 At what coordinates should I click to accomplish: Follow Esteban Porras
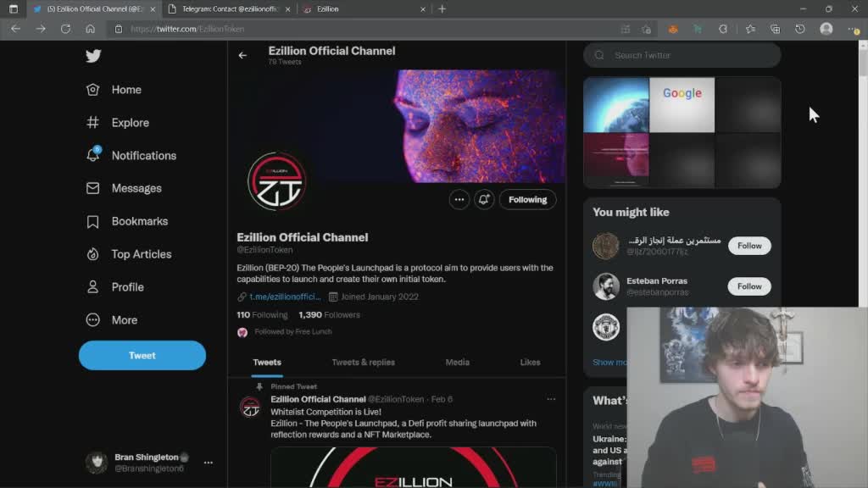tap(749, 286)
